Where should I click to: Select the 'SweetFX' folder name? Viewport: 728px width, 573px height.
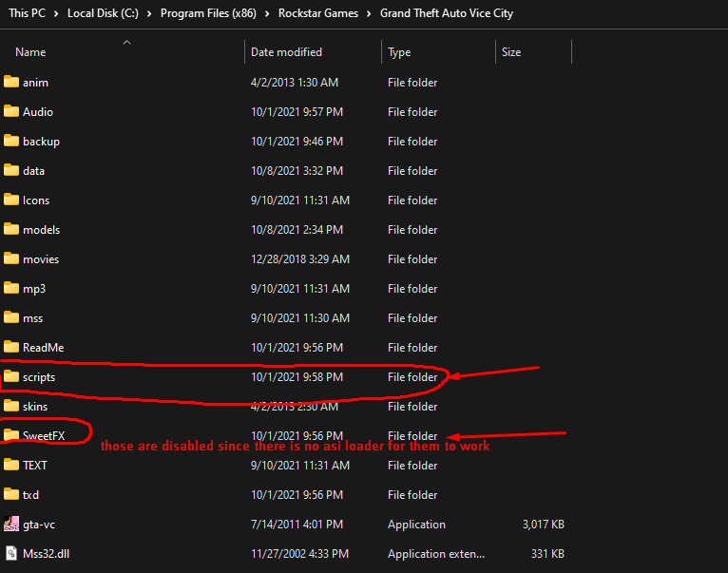tap(44, 435)
